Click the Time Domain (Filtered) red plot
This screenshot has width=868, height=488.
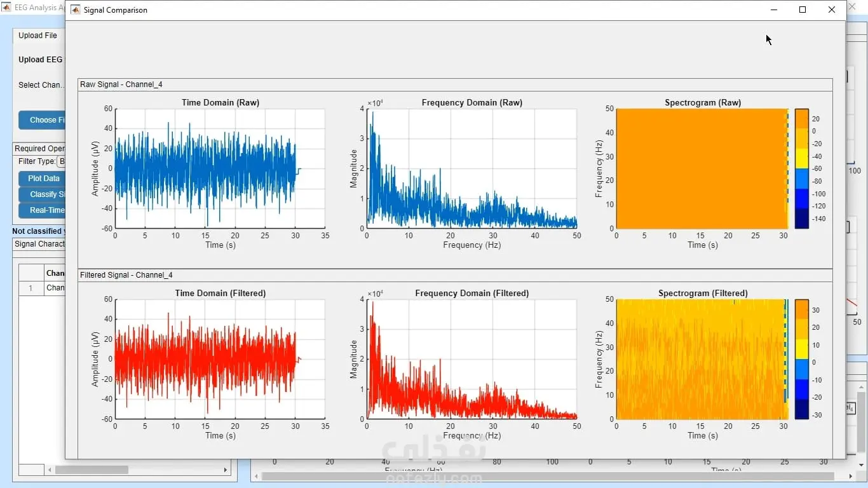pyautogui.click(x=220, y=359)
